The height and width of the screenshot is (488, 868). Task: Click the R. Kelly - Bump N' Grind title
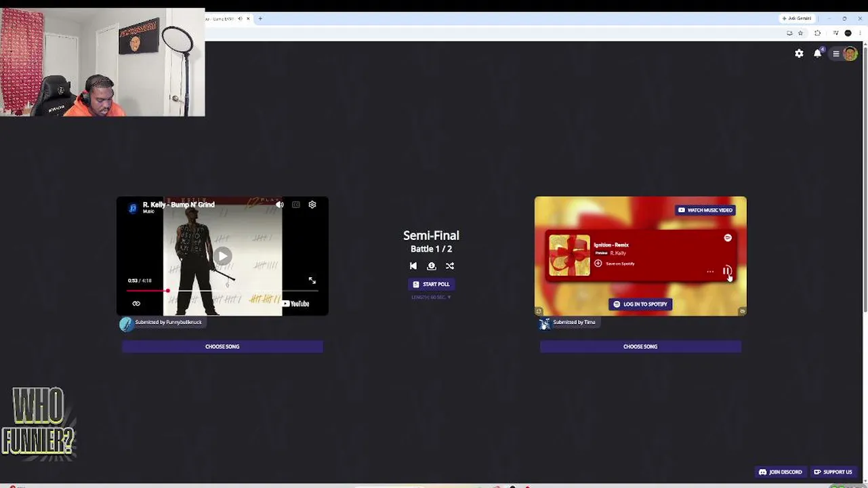(x=179, y=204)
